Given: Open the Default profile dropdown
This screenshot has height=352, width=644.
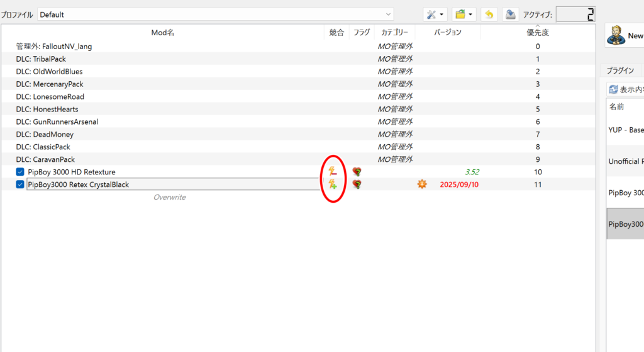Looking at the screenshot, I should tap(215, 14).
